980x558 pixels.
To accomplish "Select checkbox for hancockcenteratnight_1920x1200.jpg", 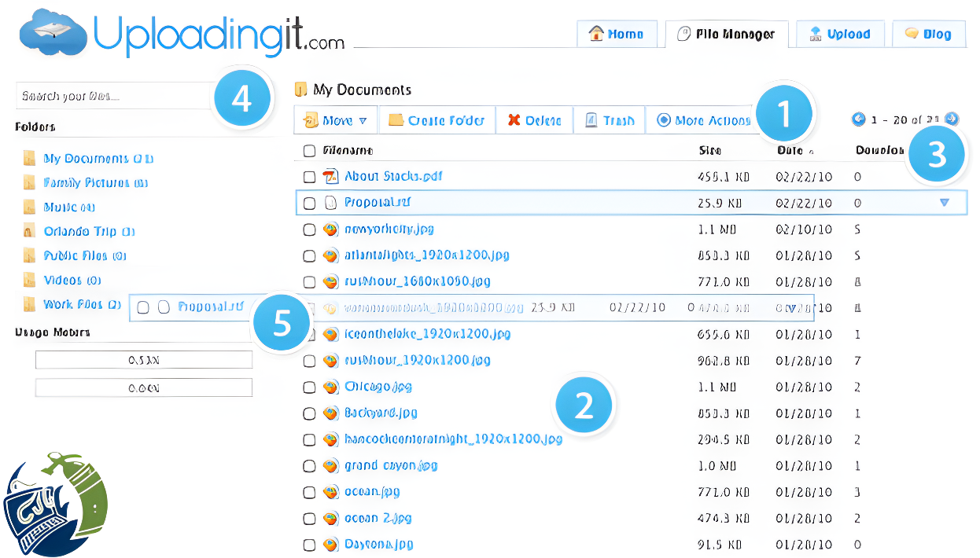I will pos(309,439).
